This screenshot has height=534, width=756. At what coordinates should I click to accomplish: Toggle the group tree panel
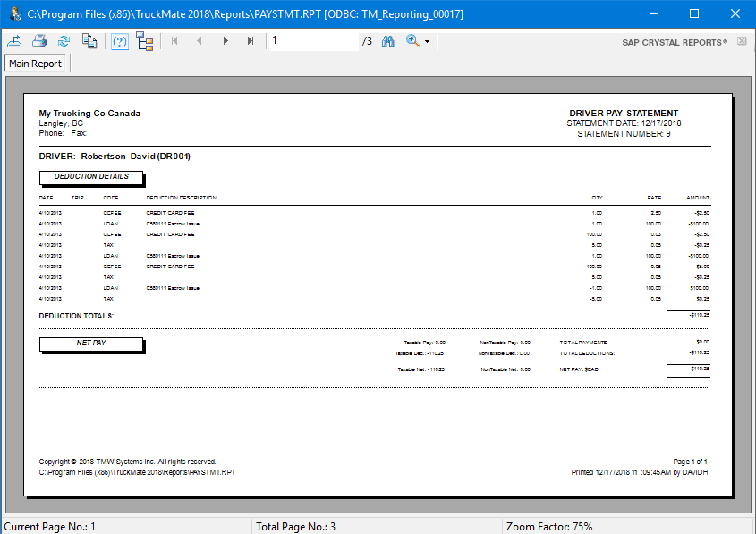coord(145,41)
